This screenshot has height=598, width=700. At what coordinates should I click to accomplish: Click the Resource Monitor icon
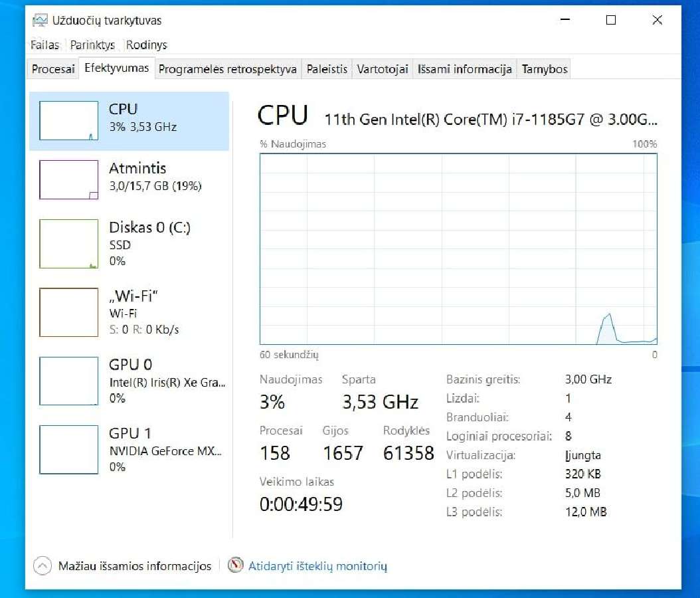(x=235, y=565)
